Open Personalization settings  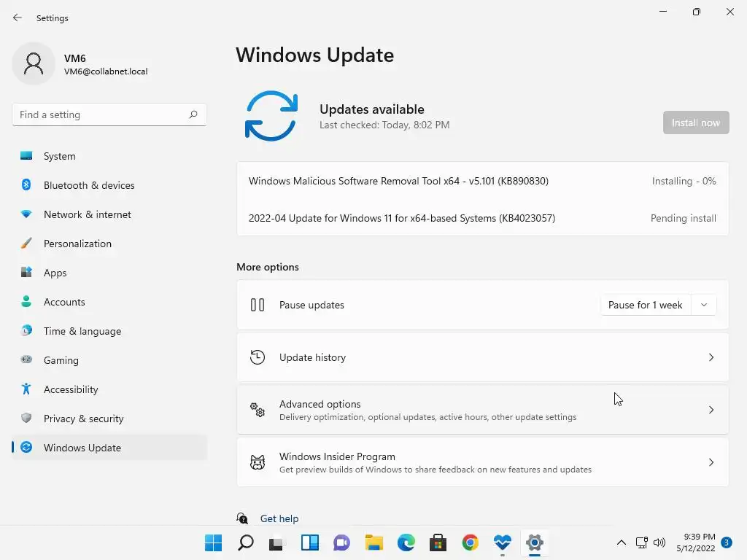[x=109, y=244]
